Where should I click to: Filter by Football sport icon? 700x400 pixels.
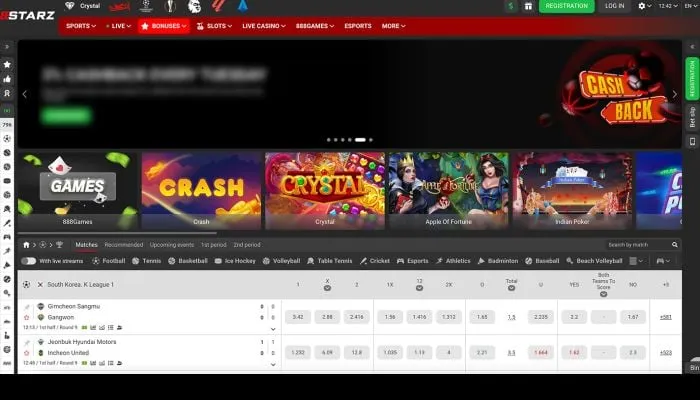pyautogui.click(x=108, y=261)
